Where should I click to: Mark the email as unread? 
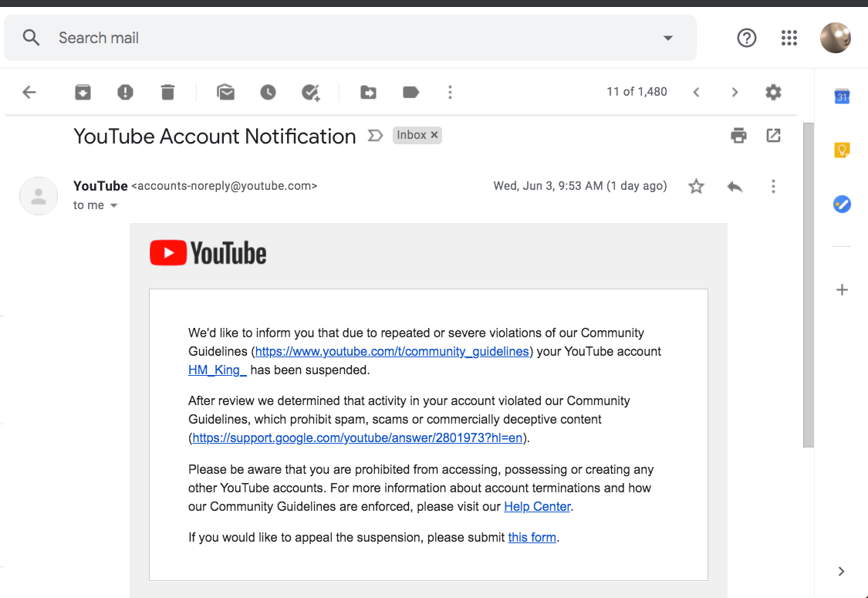[x=226, y=92]
